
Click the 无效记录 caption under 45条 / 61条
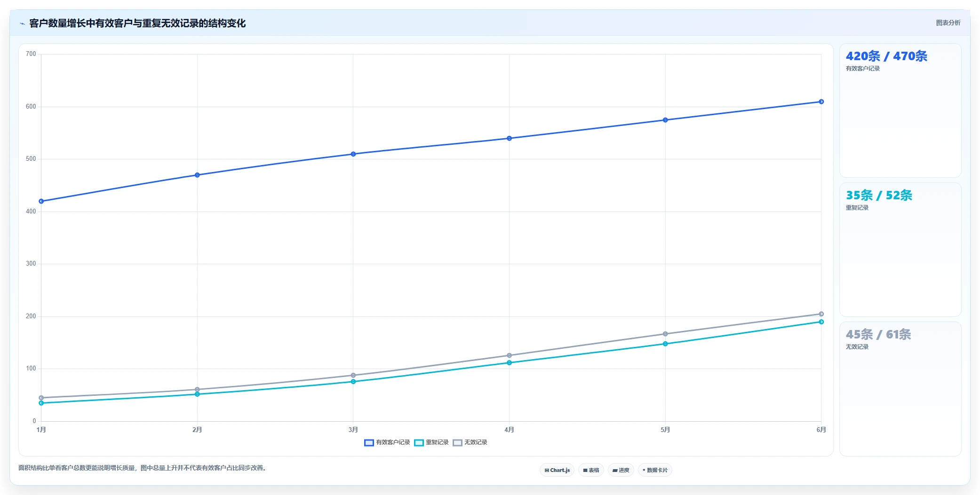click(857, 347)
